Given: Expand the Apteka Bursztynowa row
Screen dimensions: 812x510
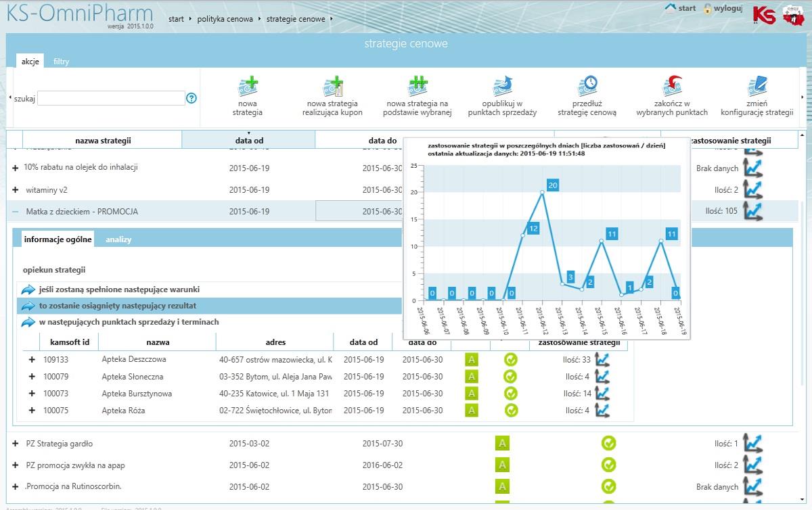Looking at the screenshot, I should tap(32, 393).
